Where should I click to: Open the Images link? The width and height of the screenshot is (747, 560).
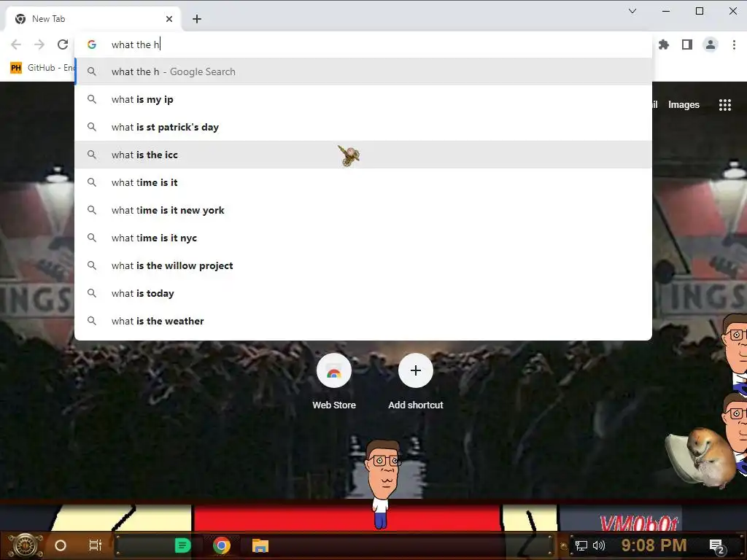tap(684, 105)
